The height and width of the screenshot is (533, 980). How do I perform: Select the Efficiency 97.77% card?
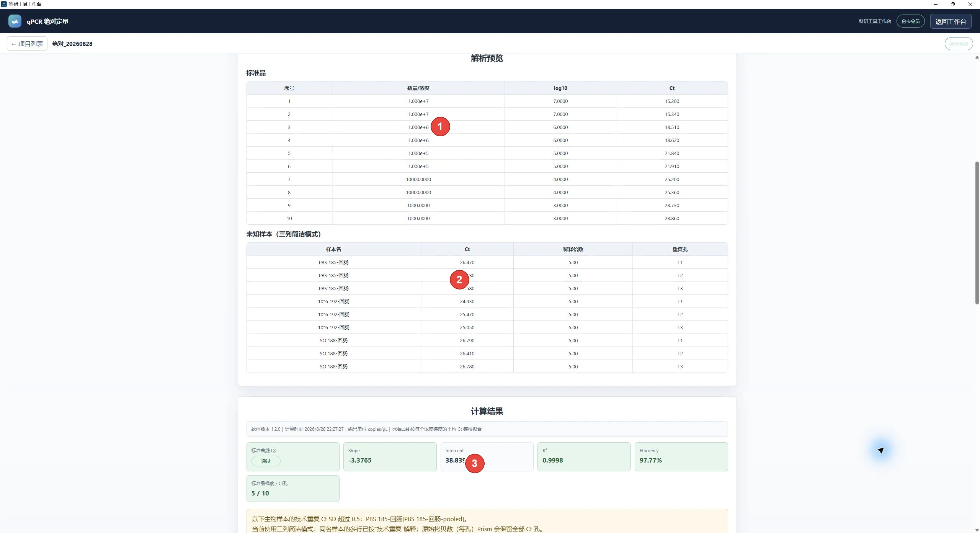681,457
